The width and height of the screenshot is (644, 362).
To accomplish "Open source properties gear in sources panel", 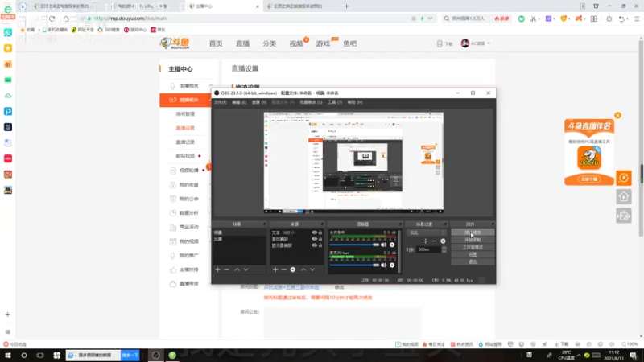I will click(293, 269).
